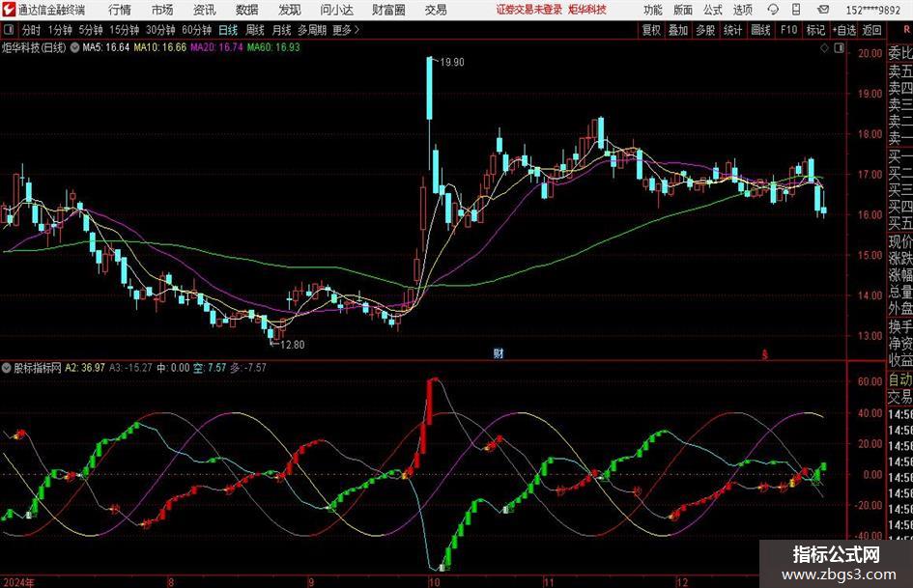Click the month 10 marker on time axis
Screen dimensions: 913x588
coord(434,582)
